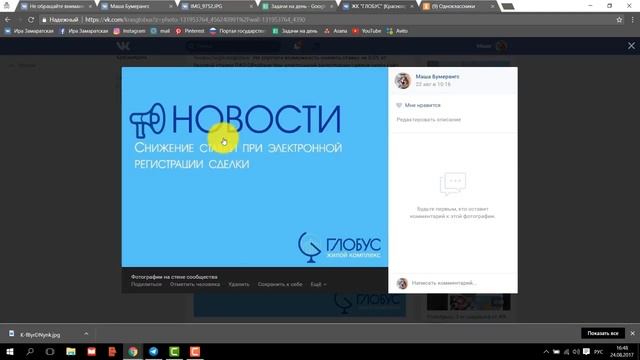This screenshot has height=360, width=640.
Task: Click Сохранить к себе link
Action: [x=280, y=284]
